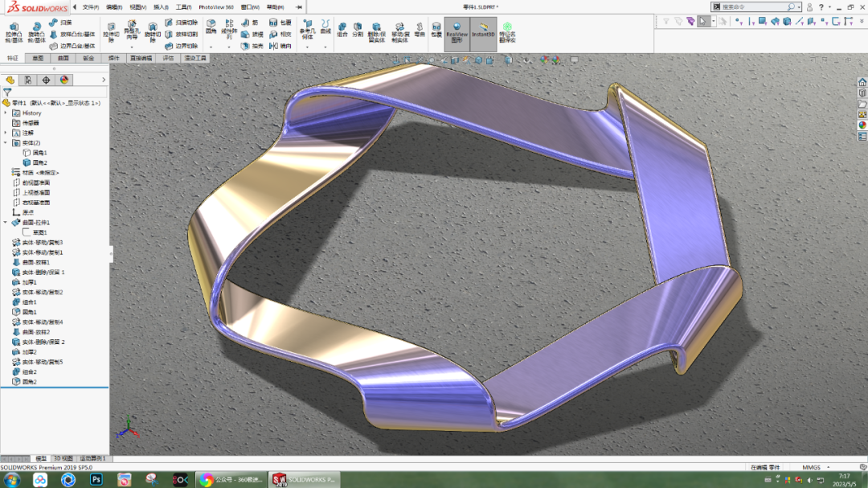Open the 异型孔向导 Hole Wizard
This screenshot has height=488, width=868.
point(131,29)
